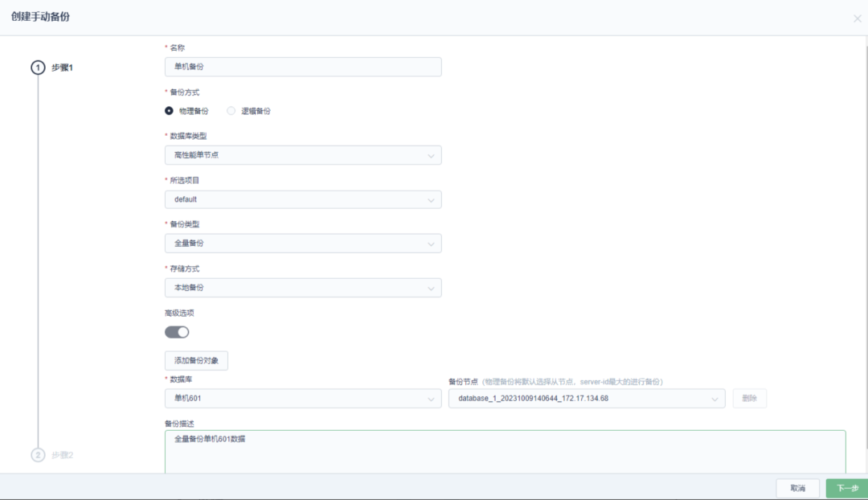Select 逻辑备份 radio button
Image resolution: width=868 pixels, height=500 pixels.
231,111
